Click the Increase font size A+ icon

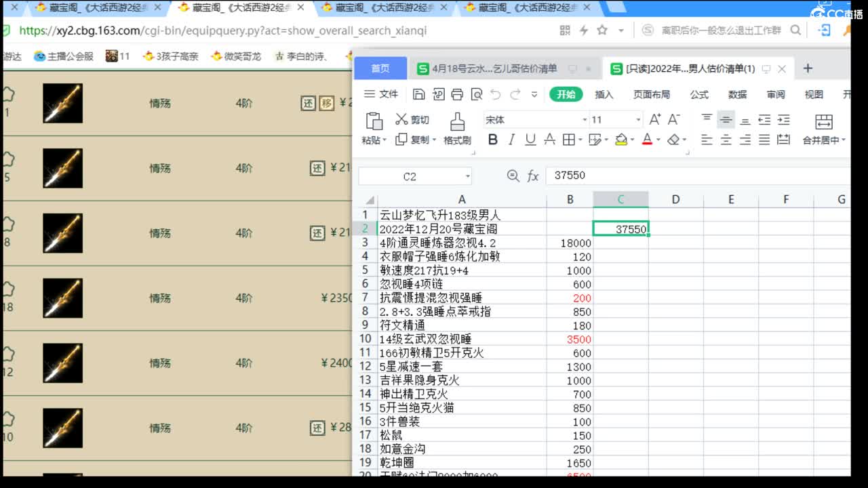(654, 119)
